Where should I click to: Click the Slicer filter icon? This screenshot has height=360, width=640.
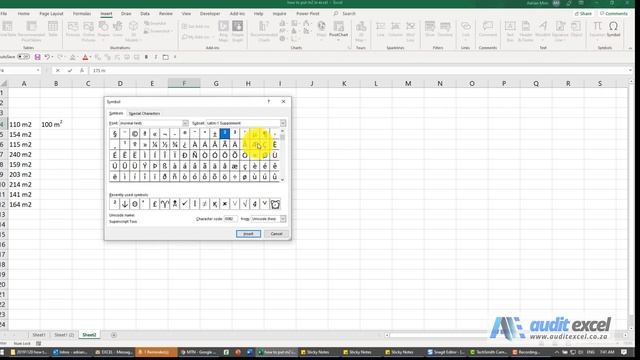[430, 29]
